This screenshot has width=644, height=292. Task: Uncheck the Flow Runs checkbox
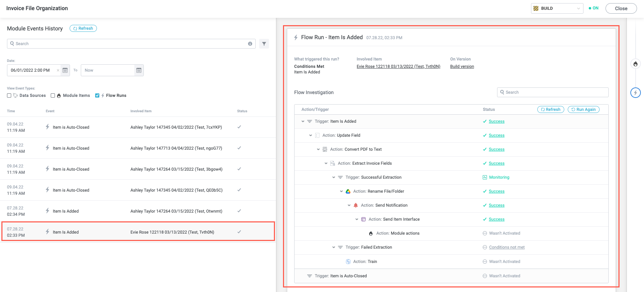click(x=97, y=95)
